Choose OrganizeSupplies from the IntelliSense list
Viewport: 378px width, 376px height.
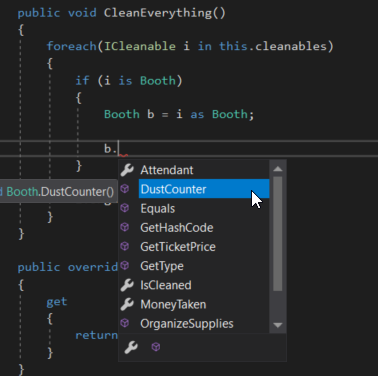pyautogui.click(x=187, y=324)
